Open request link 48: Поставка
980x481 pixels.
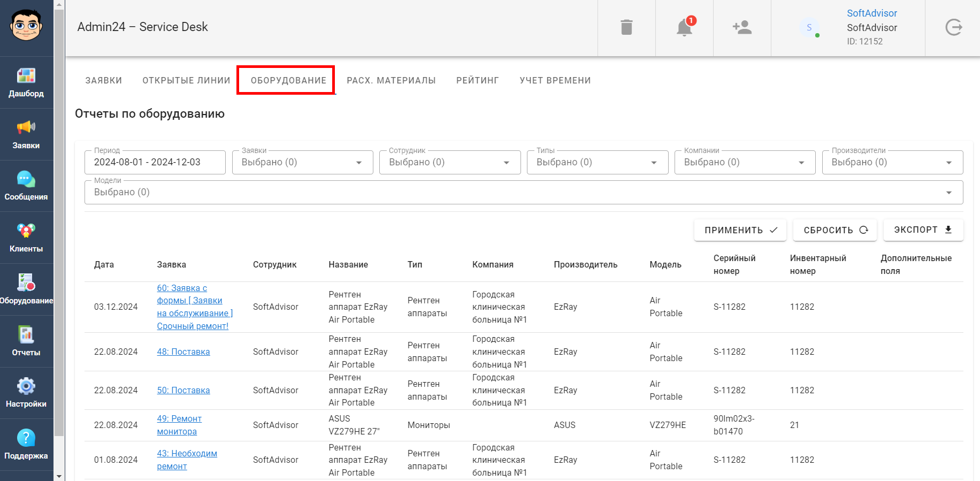pos(183,352)
